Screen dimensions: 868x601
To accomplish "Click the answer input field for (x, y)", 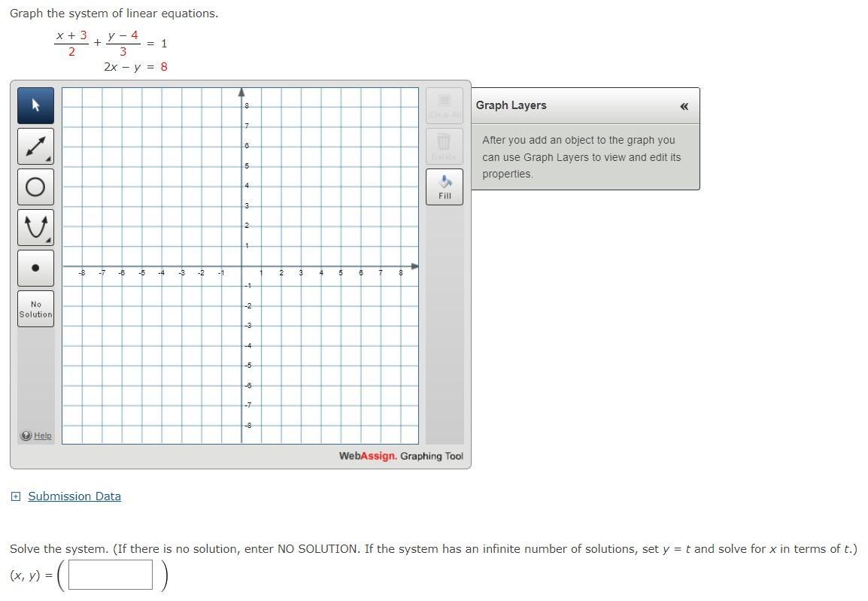I will [110, 575].
